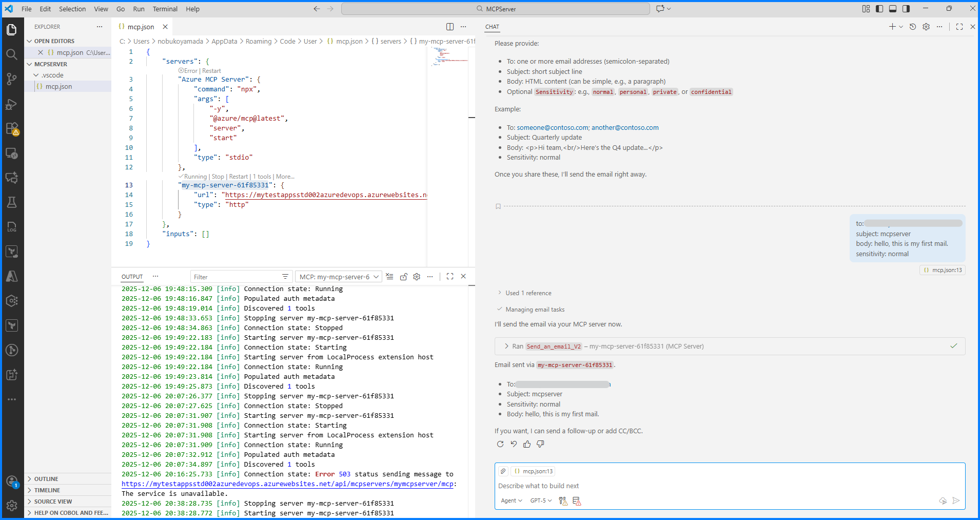Open the Explorer view in activity bar

pyautogui.click(x=12, y=30)
